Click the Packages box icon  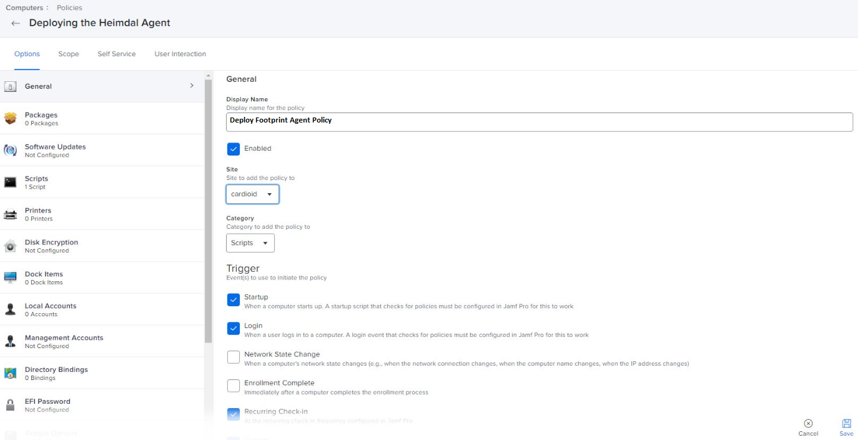coord(11,119)
